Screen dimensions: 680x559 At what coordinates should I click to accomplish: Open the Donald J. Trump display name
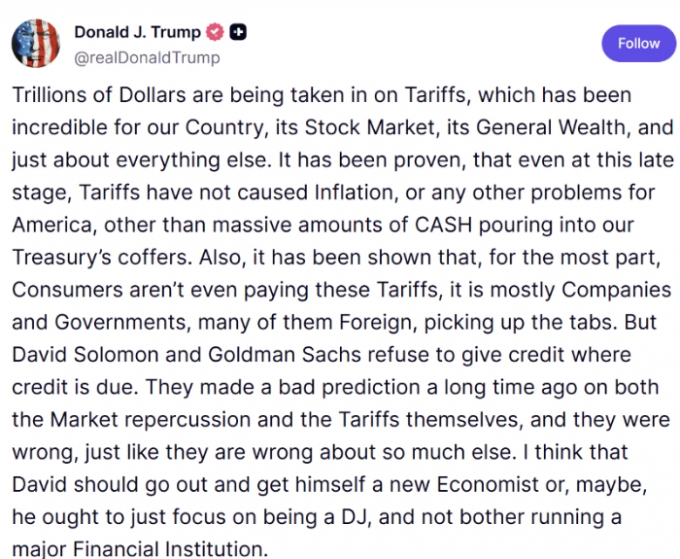(137, 32)
